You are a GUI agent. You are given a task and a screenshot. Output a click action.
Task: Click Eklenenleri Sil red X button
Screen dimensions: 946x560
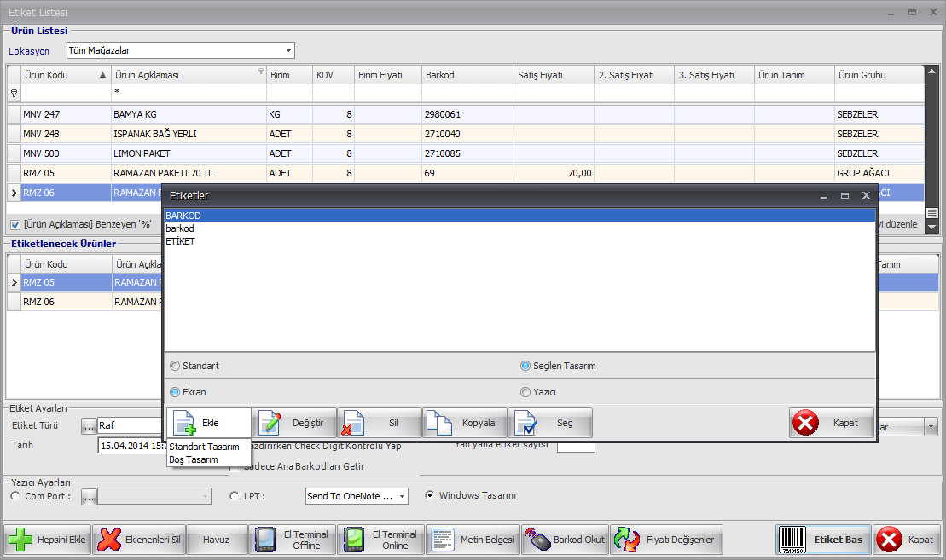139,540
